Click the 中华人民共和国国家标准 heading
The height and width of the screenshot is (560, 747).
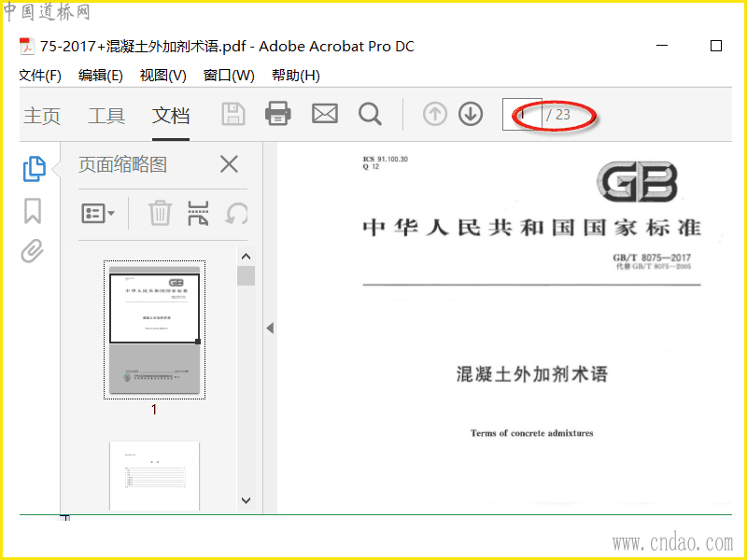coord(531,228)
